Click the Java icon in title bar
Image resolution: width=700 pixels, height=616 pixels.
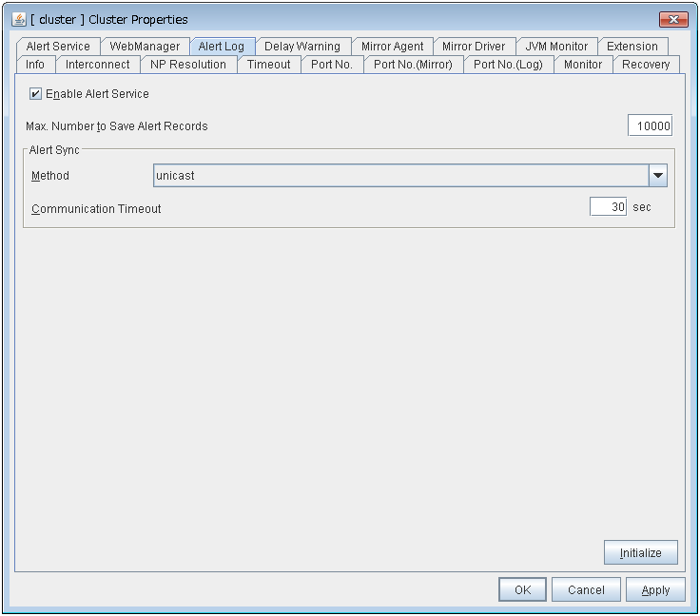19,19
